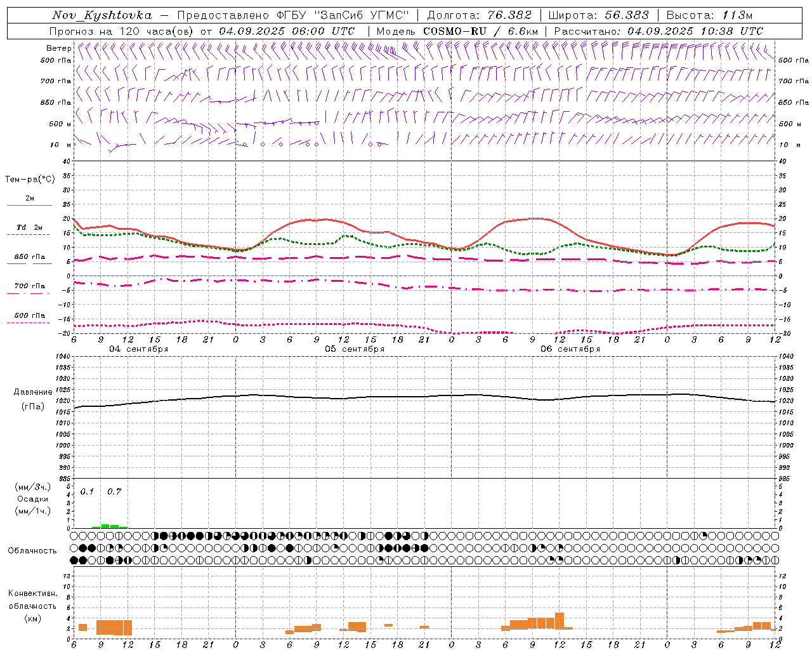Click the calculation time 04.09.2025 10:38 UTC
Viewport: 812px width, 650px height.
tap(695, 31)
